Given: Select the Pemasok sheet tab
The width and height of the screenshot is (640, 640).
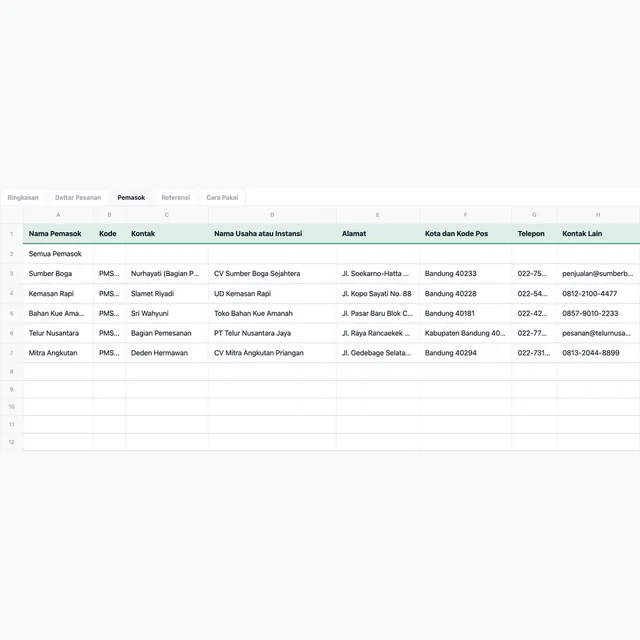Looking at the screenshot, I should click(131, 198).
